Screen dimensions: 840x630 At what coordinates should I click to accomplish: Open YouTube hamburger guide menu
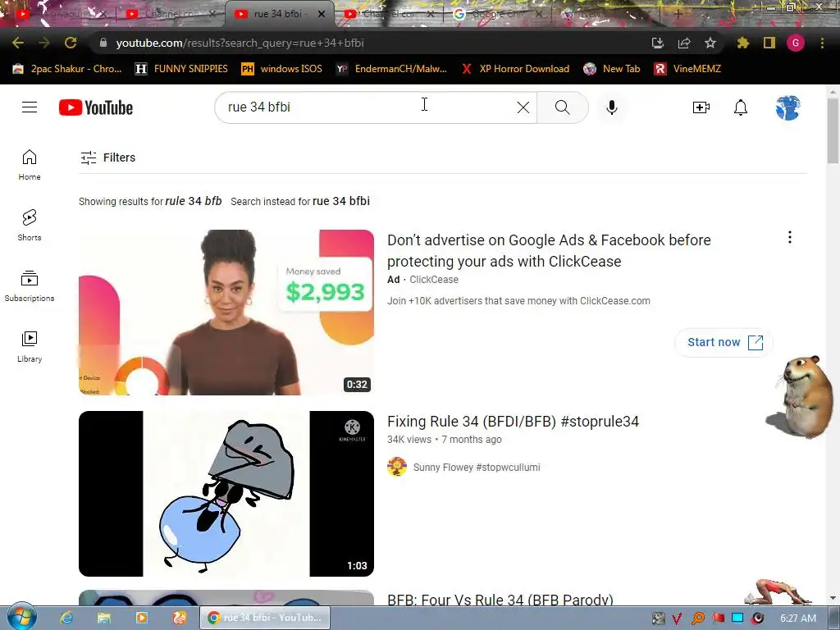coord(30,107)
